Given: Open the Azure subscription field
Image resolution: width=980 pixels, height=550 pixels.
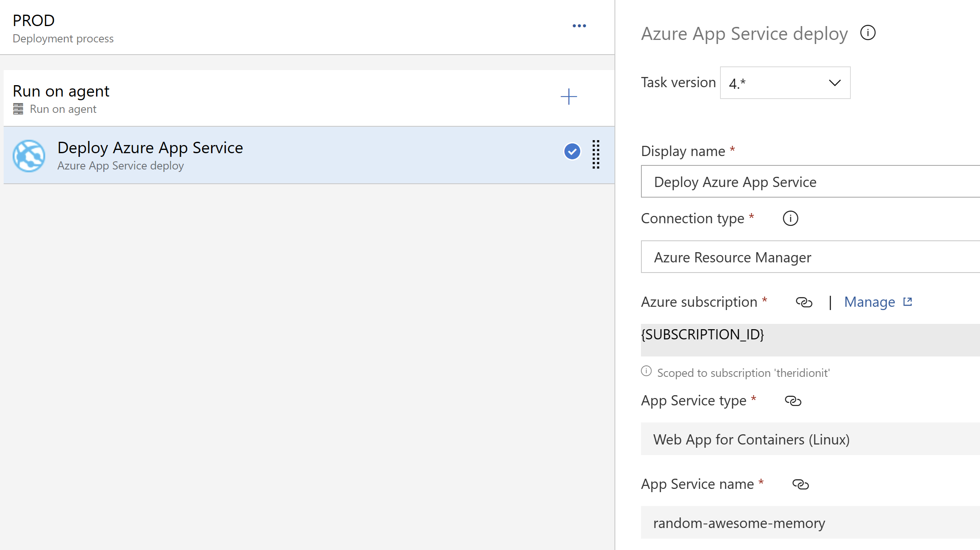Looking at the screenshot, I should click(810, 340).
